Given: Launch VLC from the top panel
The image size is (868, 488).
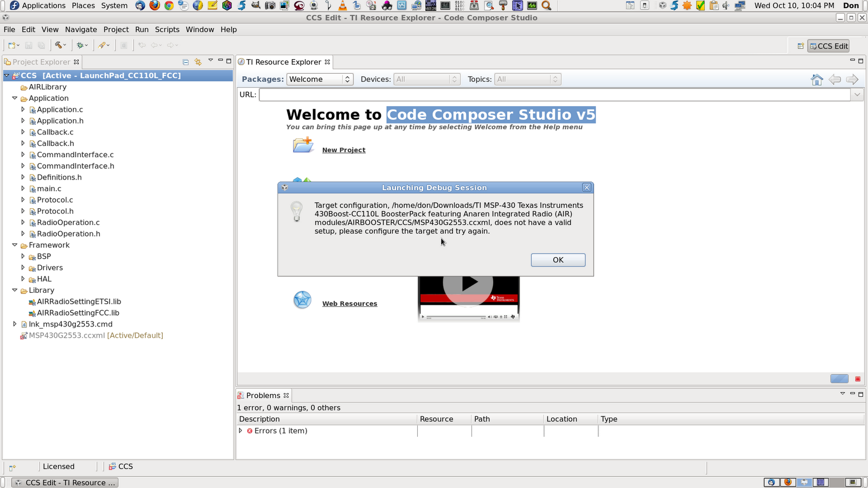Looking at the screenshot, I should pos(342,5).
